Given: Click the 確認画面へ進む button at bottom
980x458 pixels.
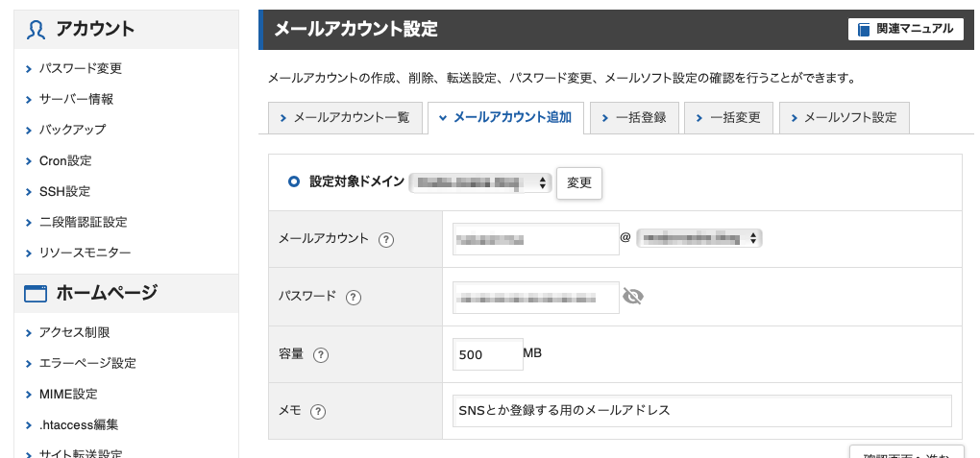Looking at the screenshot, I should (x=906, y=452).
